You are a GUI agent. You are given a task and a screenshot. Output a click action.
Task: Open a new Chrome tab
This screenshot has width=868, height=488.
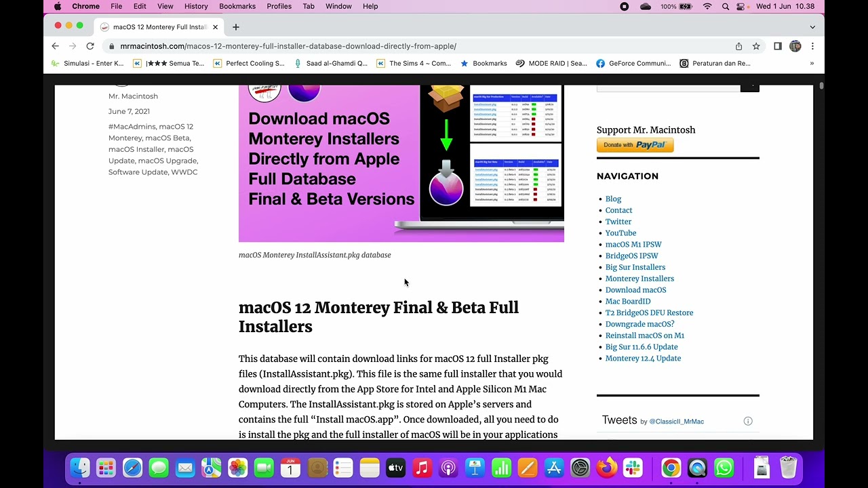point(236,27)
